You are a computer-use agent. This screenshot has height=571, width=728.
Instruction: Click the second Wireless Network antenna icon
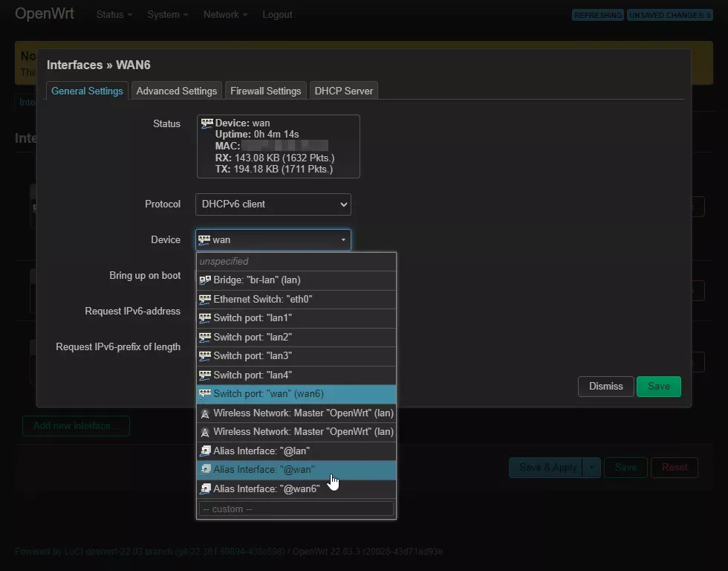point(205,432)
